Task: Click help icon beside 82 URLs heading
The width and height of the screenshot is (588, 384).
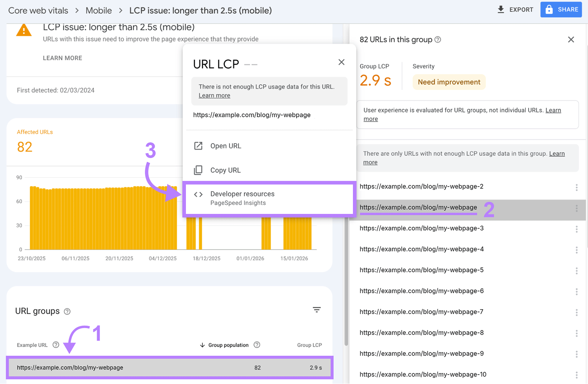Action: (438, 40)
